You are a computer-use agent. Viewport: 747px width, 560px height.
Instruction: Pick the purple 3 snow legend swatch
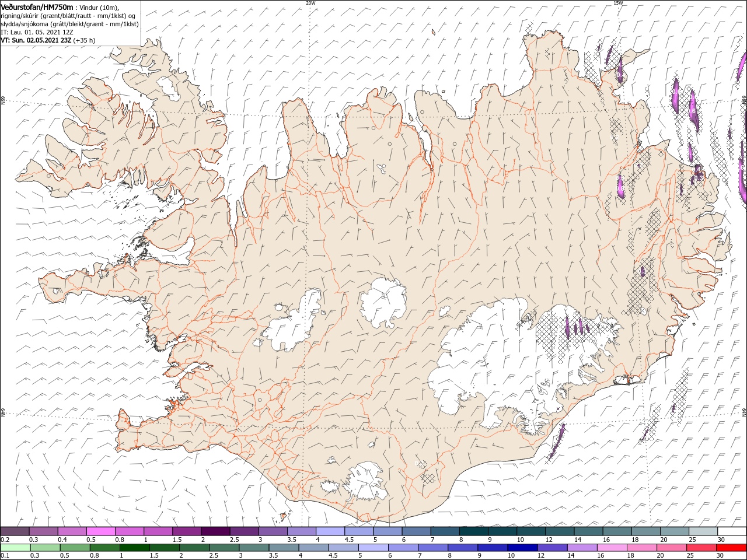click(x=273, y=531)
